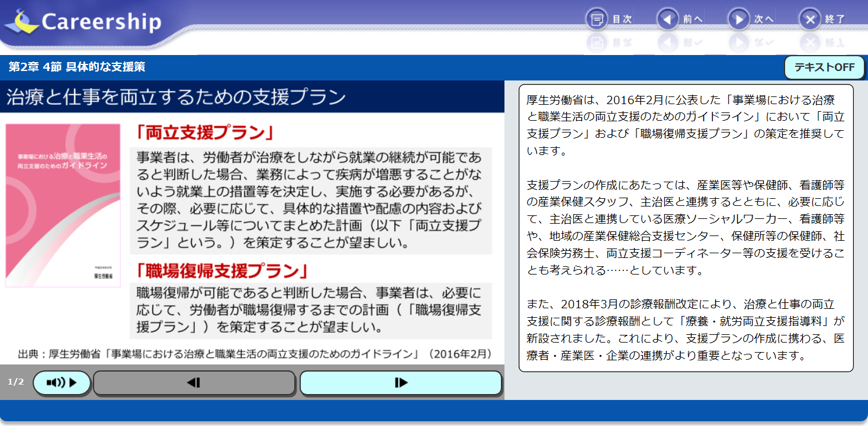868x426 pixels.
Task: Go to previous page with 前へ
Action: click(x=680, y=20)
